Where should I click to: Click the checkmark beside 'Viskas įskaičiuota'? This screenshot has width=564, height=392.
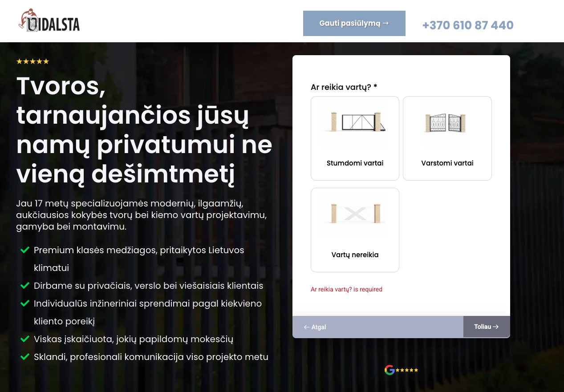coord(25,339)
